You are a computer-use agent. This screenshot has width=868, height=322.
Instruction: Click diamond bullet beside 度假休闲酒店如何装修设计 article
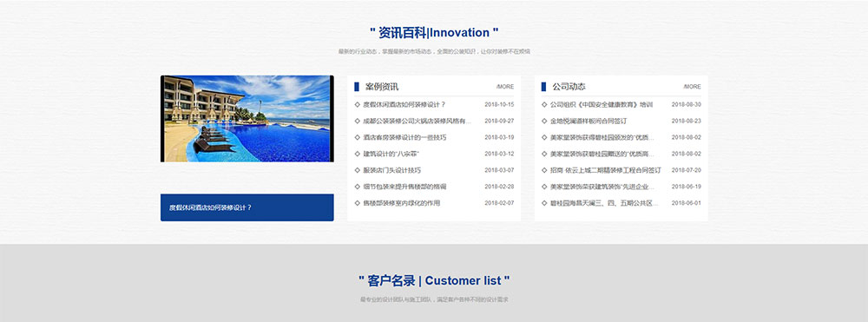pos(358,104)
